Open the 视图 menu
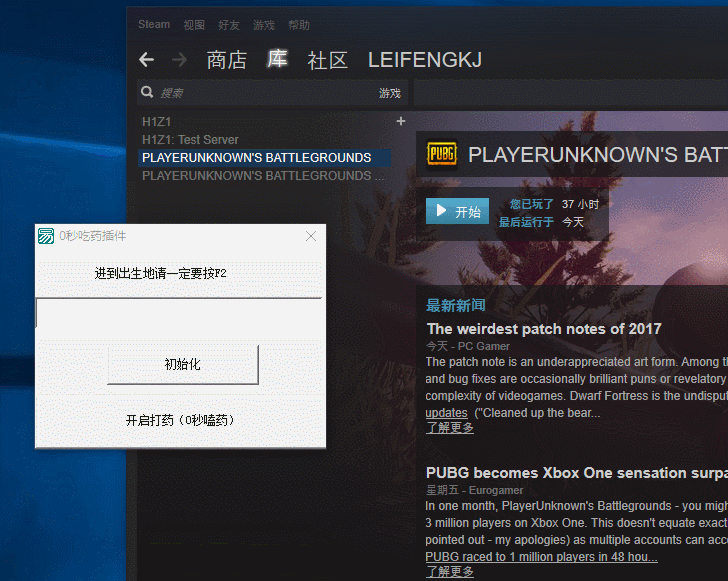This screenshot has width=728, height=581. tap(194, 25)
